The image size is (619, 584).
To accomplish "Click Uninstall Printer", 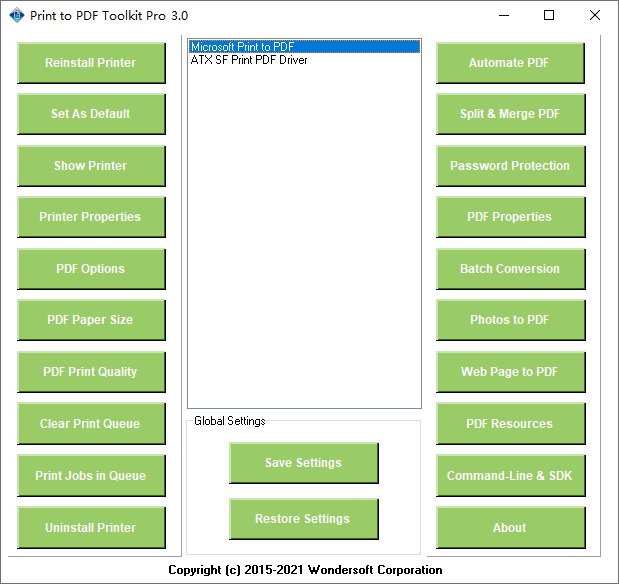I will [91, 528].
